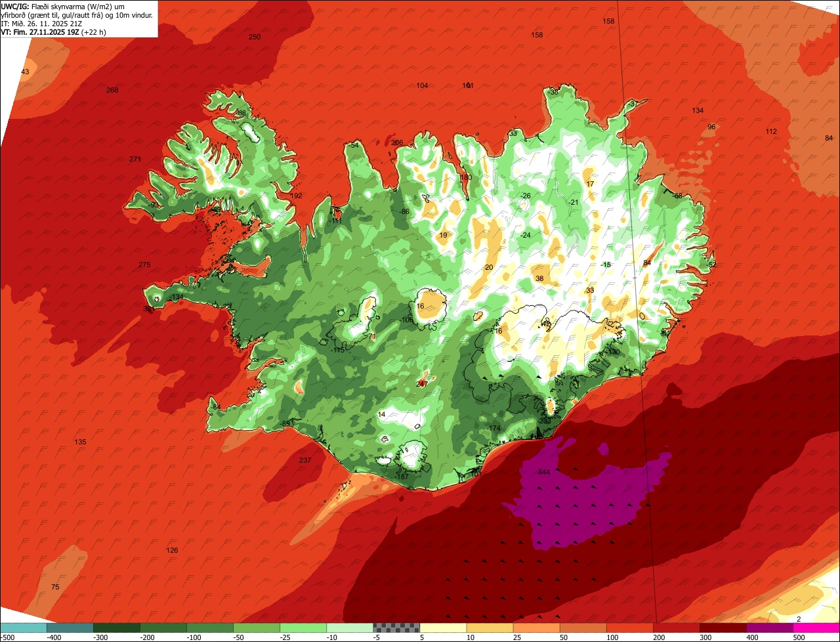Click the dark red legend swatch between 300 and 400
This screenshot has width=840, height=642.
(x=723, y=627)
